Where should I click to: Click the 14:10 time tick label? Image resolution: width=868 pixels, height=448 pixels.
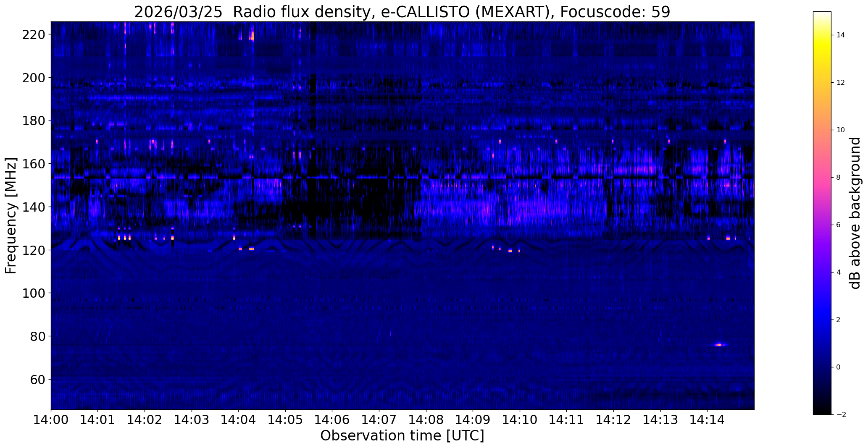pos(520,419)
